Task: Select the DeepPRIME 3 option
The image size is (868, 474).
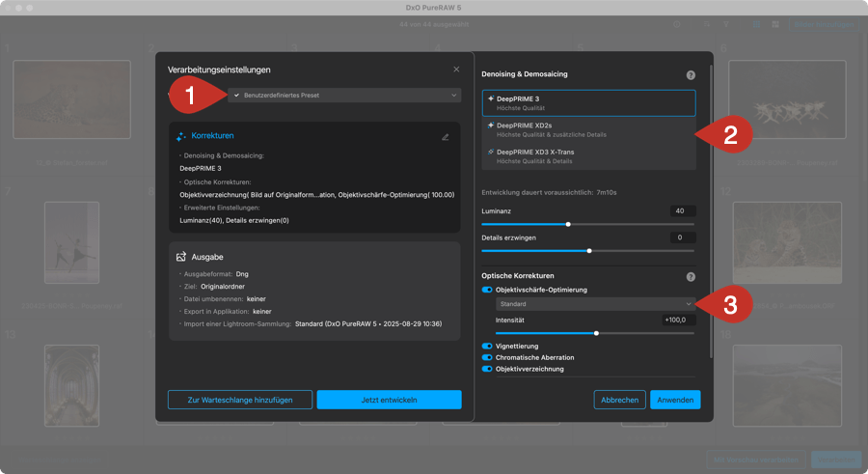Action: 589,103
